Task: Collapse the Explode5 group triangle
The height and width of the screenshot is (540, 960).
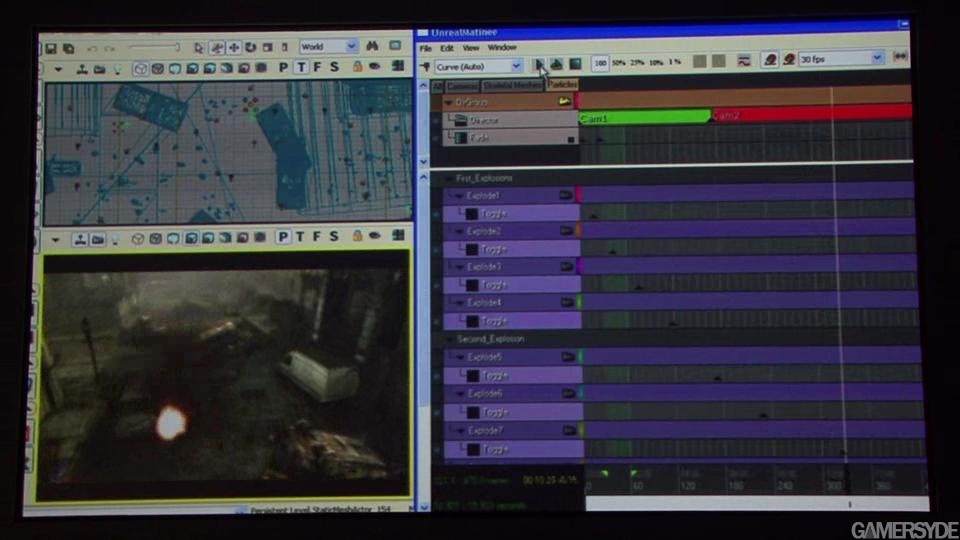Action: pos(460,356)
